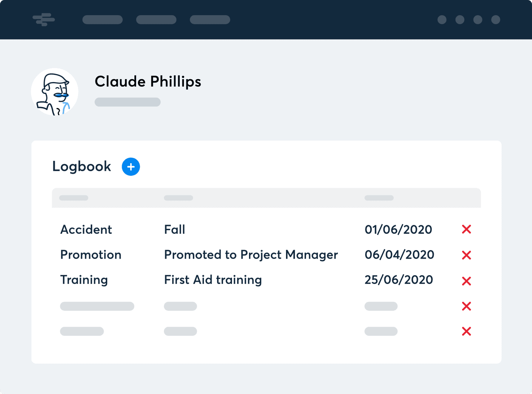Select the first navigation item in the top bar

click(x=102, y=20)
